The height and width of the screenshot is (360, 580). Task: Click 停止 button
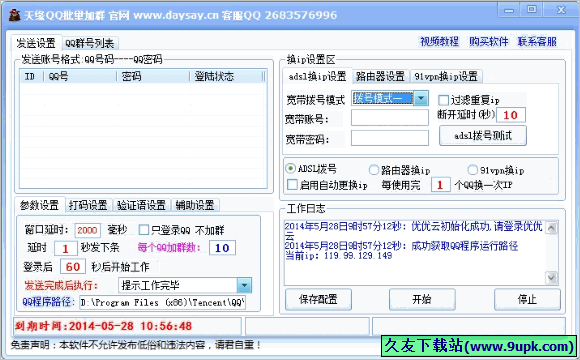527,299
